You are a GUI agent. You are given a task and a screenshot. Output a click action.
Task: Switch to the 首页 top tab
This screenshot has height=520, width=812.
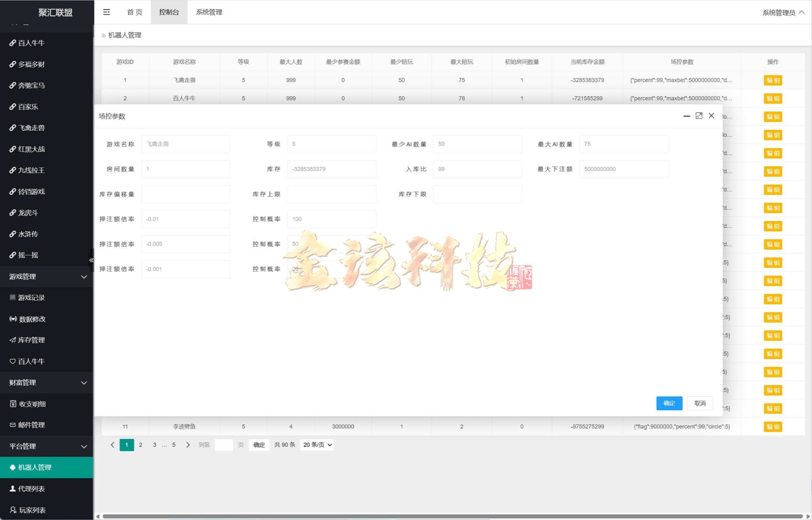tap(134, 12)
